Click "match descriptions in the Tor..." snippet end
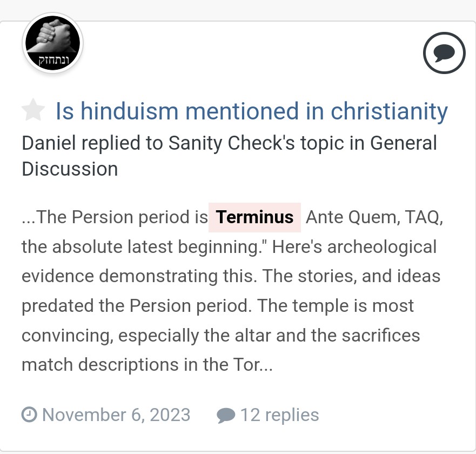The width and height of the screenshot is (476, 454). 148,364
